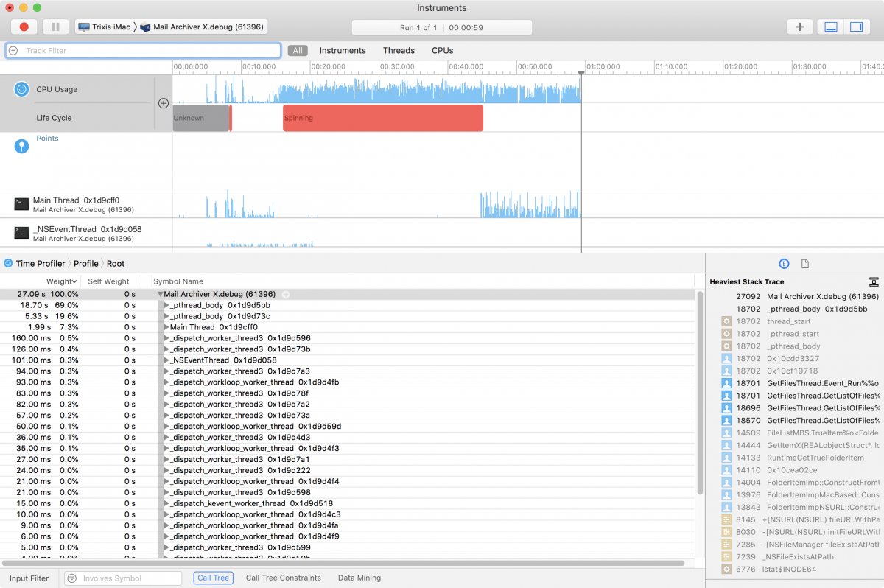Click the filter icon in the Track Filter
Image resolution: width=884 pixels, height=588 pixels.
(13, 51)
